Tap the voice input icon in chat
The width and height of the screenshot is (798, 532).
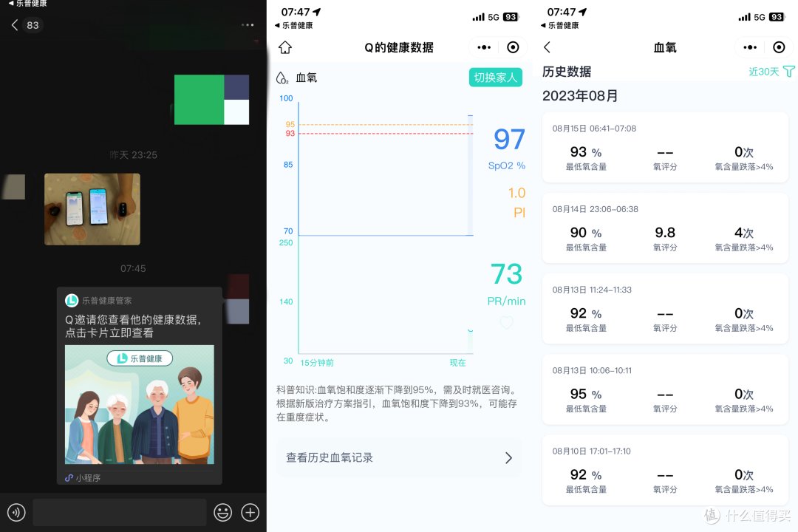tap(16, 512)
